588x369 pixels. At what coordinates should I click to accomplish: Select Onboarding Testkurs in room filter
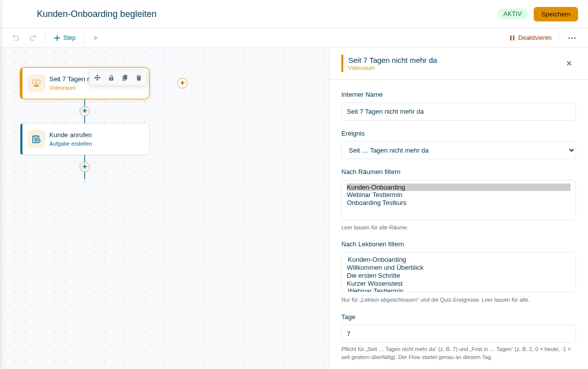tap(458, 203)
